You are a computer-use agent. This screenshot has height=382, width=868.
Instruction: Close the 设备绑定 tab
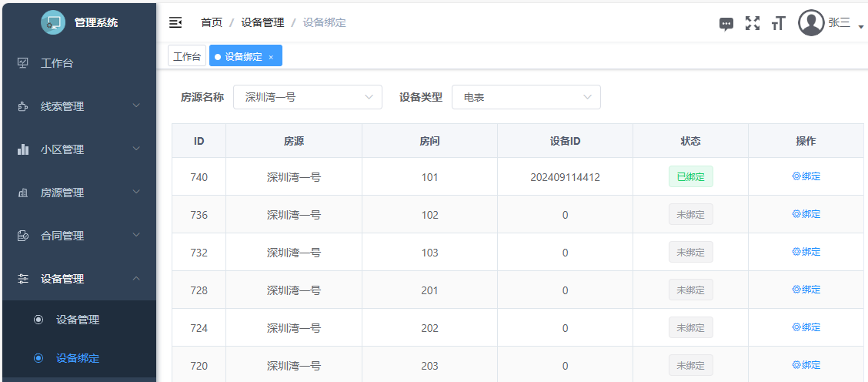[x=271, y=57]
